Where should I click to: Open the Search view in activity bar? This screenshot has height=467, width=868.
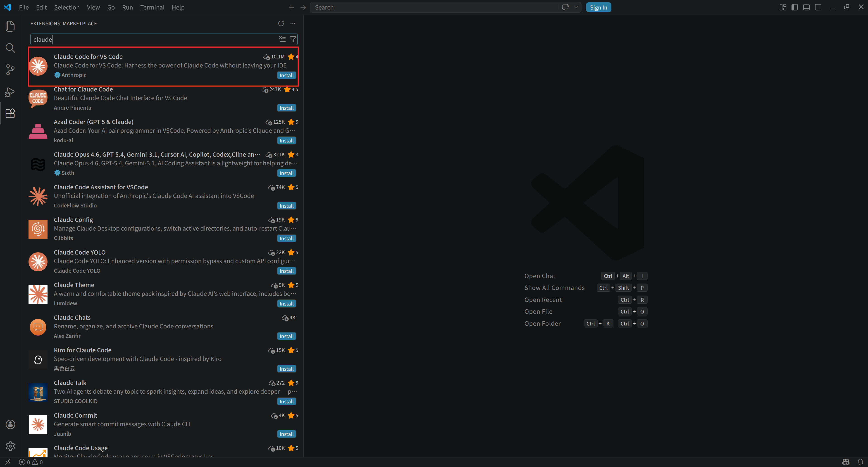coord(10,48)
